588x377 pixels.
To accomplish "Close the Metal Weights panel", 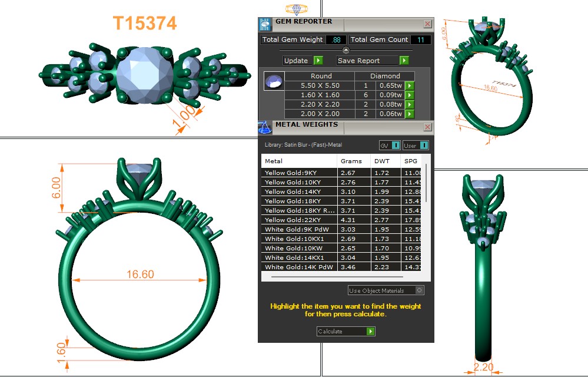I will 427,127.
